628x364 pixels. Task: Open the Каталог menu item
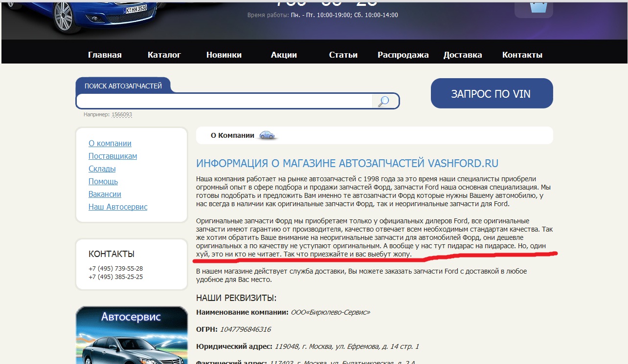point(164,55)
